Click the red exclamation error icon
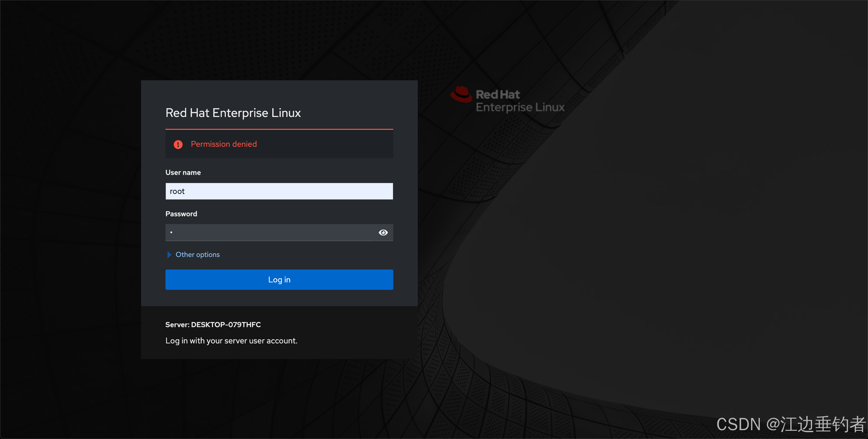 [x=178, y=144]
